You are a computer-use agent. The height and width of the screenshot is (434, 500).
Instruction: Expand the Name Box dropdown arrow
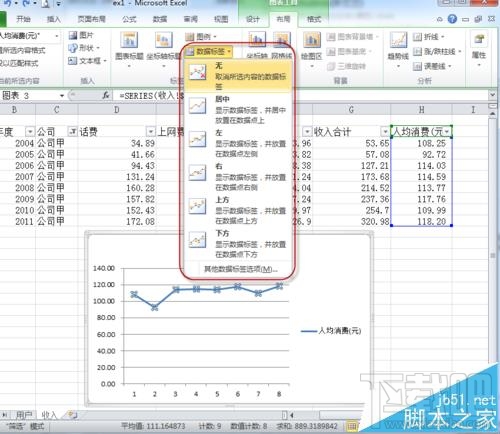click(62, 96)
